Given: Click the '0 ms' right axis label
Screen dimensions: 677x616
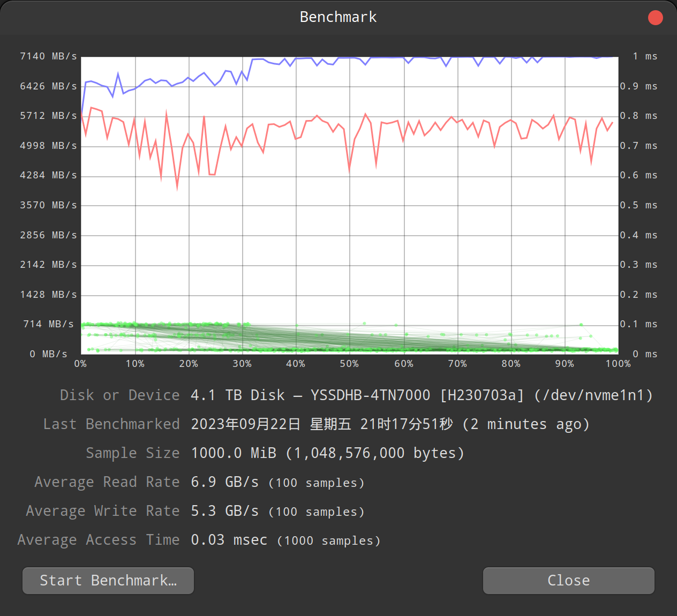Looking at the screenshot, I should coord(645,354).
